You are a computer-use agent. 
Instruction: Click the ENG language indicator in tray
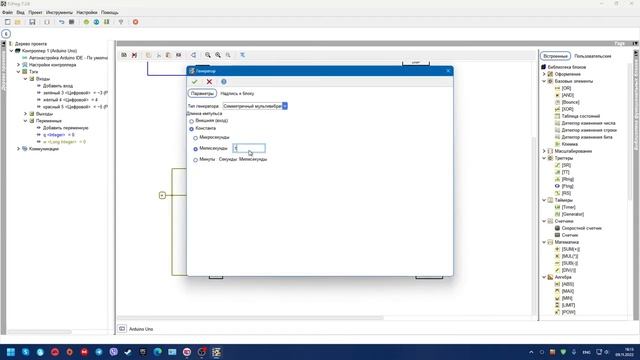coord(587,352)
